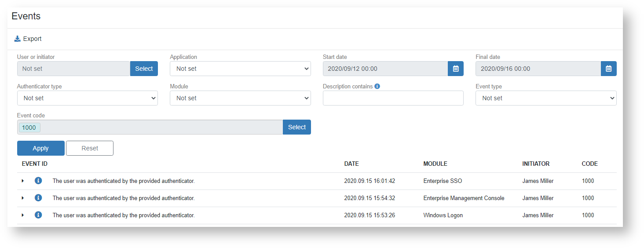Click the 1000 event code tag

(x=29, y=128)
